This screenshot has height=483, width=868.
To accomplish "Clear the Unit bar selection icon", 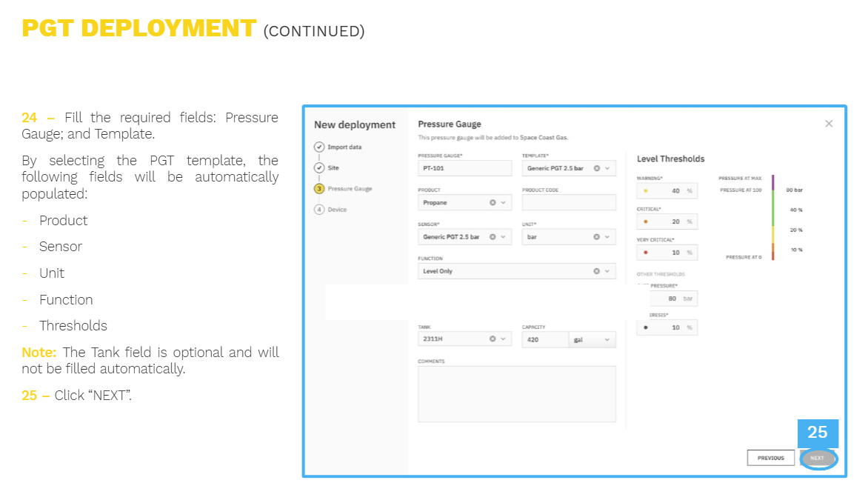I will pos(597,237).
